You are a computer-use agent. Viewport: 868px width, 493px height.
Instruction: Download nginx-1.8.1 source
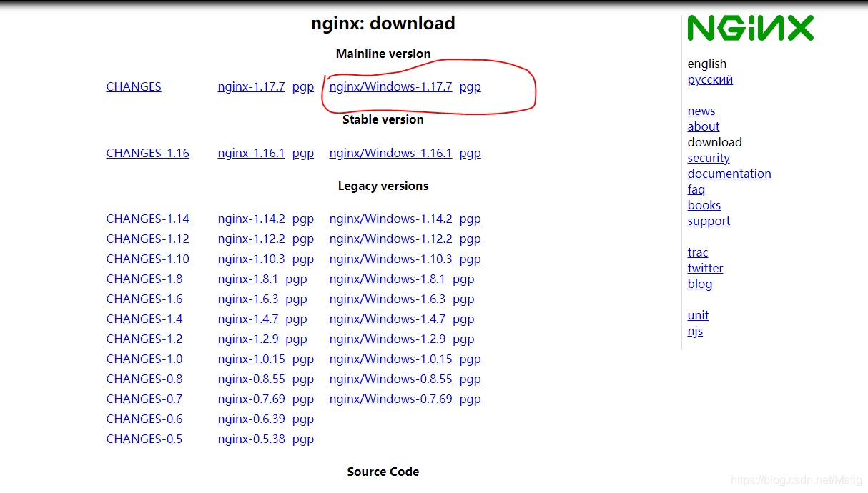[x=248, y=279]
